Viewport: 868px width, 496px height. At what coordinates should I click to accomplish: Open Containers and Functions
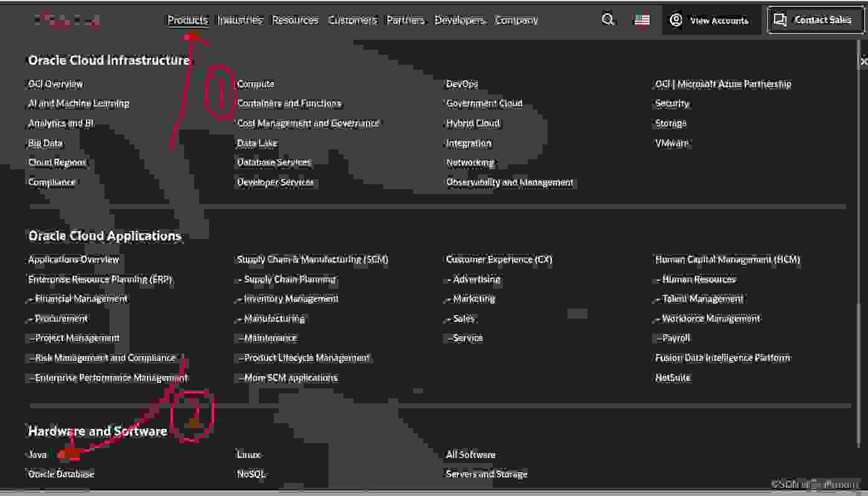[289, 103]
